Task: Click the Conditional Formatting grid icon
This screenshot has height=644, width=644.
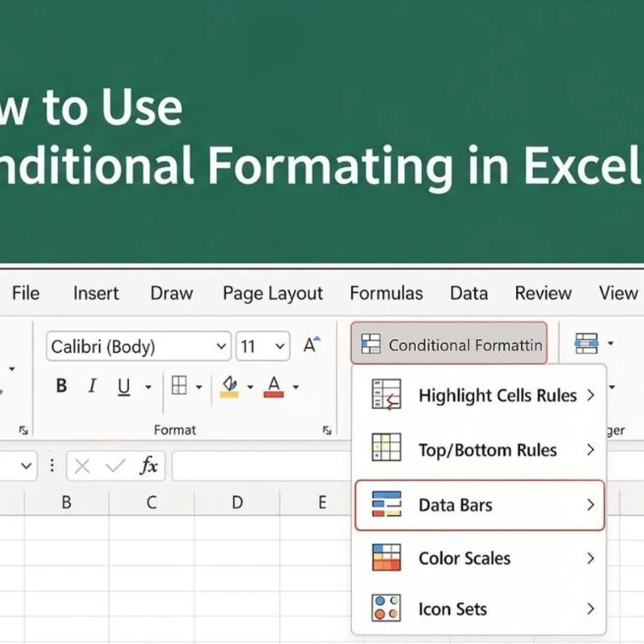Action: [370, 344]
